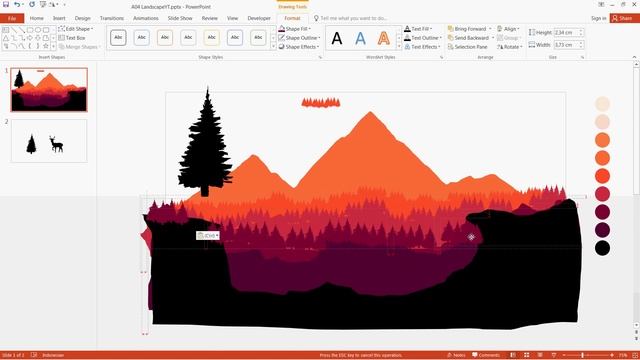Select the oval shape in Insert Shapes gallery
The height and width of the screenshot is (360, 640).
pos(38,30)
